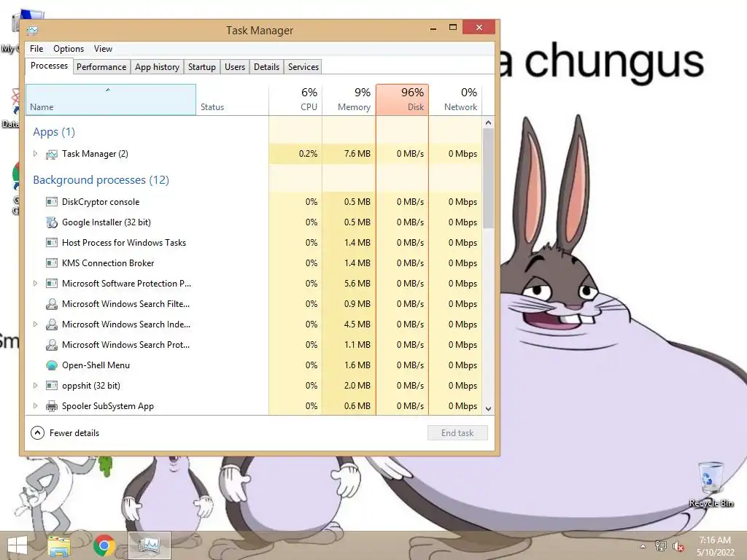Click the muted volume tray icon
The image size is (747, 560).
[x=678, y=546]
